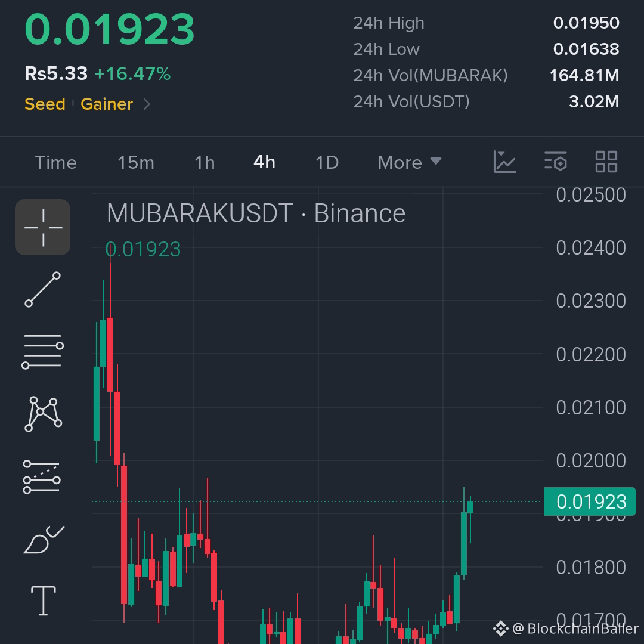Screen dimensions: 644x644
Task: Click the Rs5.33 converted price
Action: point(56,74)
